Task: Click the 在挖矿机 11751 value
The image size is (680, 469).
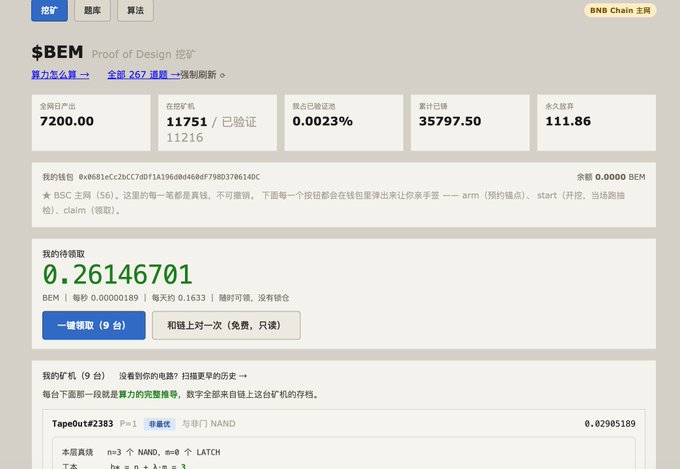Action: [187, 122]
